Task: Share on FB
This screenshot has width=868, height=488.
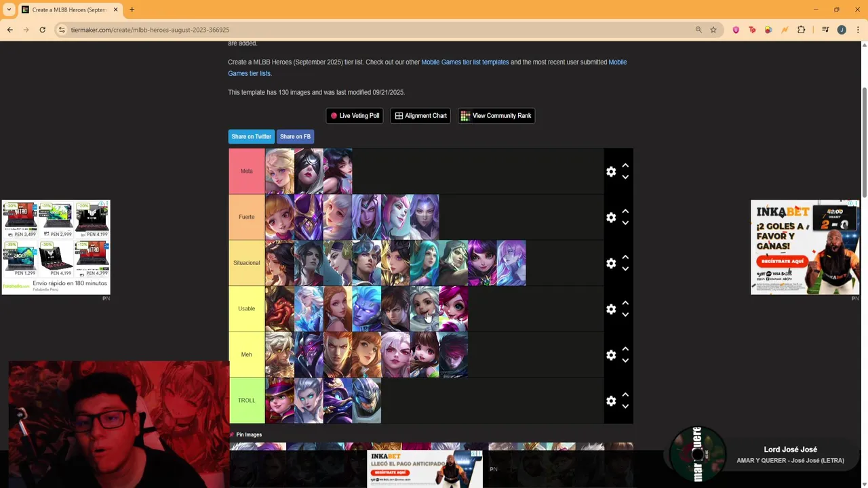Action: pos(295,136)
